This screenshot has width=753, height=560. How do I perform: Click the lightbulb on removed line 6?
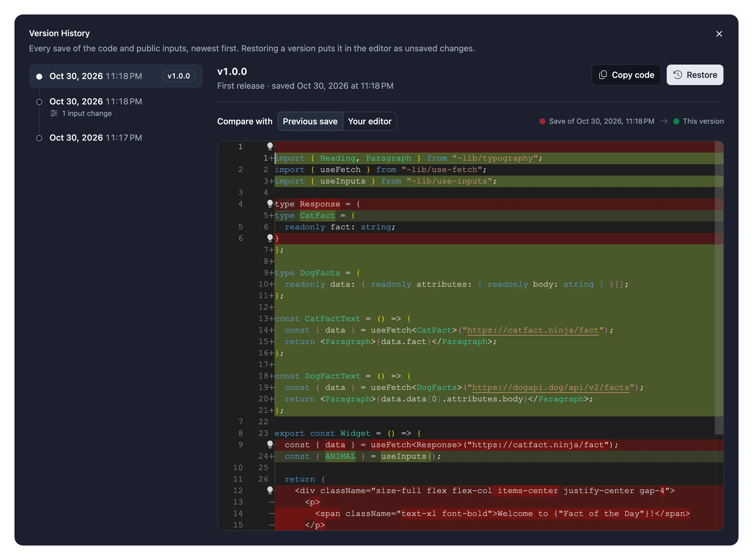click(x=270, y=238)
